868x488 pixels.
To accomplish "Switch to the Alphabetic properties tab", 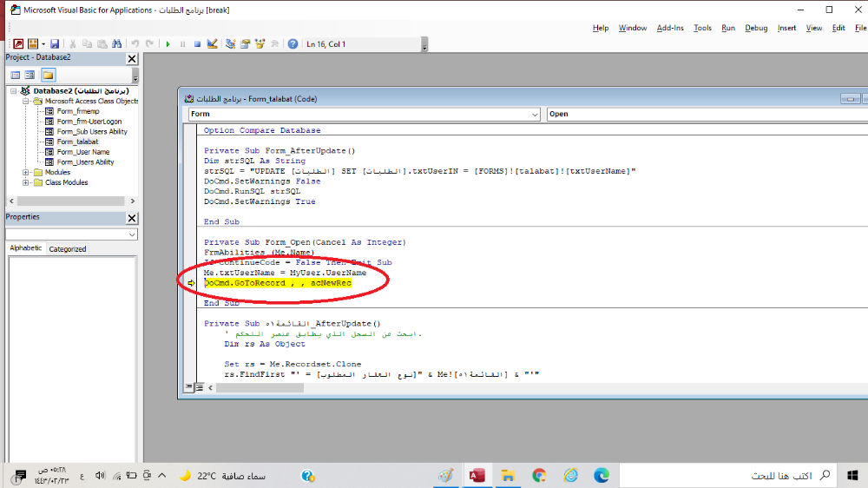I will pyautogui.click(x=25, y=248).
